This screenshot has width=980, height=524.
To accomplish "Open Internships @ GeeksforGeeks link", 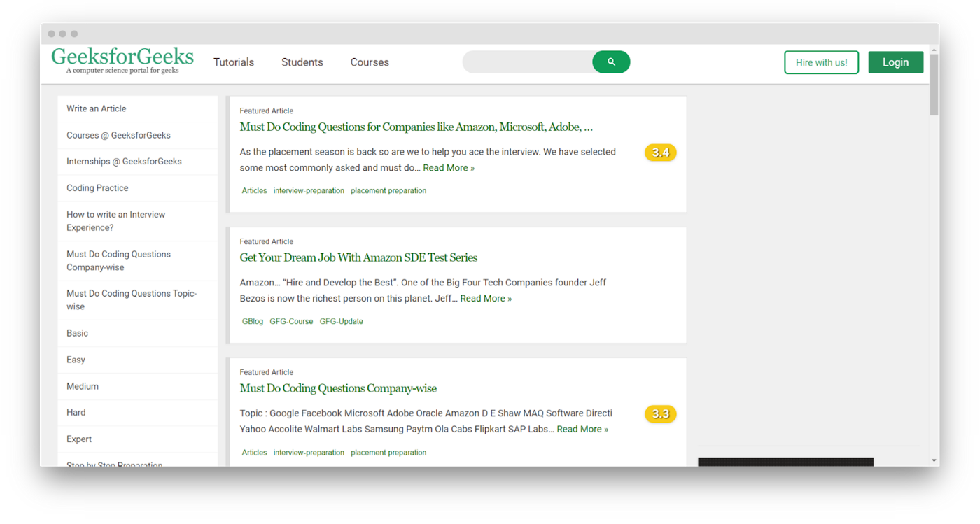I will click(x=124, y=162).
